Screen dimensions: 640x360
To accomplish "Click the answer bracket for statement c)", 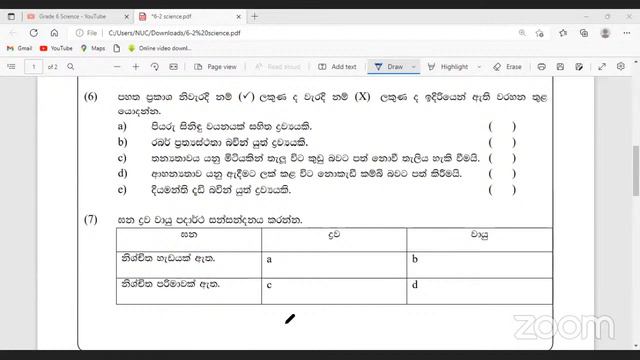I will tap(502, 158).
